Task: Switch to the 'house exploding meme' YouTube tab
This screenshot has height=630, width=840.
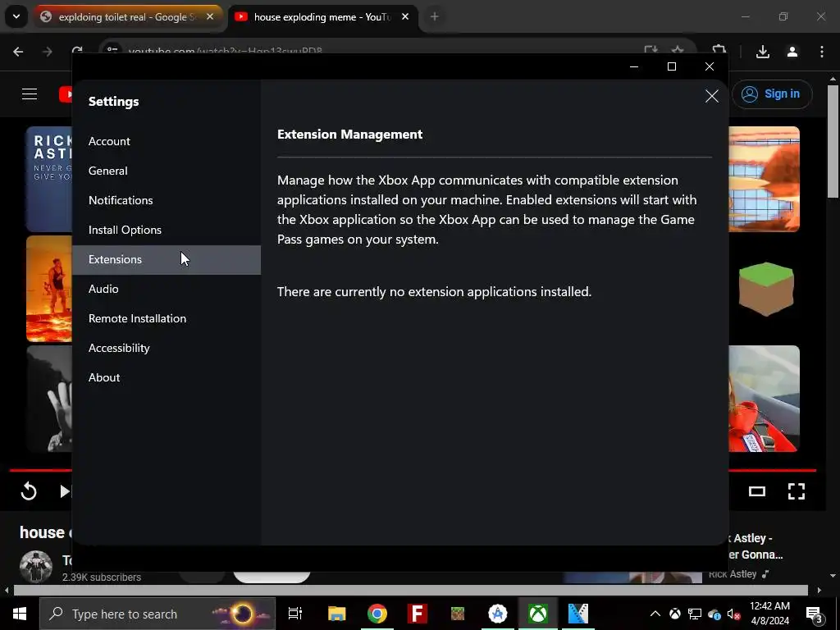Action: [x=322, y=17]
